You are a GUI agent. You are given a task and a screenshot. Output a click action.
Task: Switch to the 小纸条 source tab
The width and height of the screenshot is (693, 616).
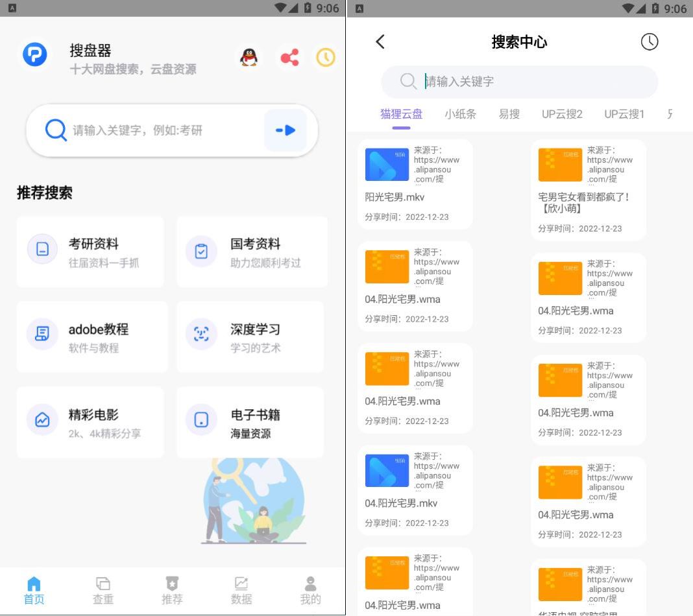[x=461, y=114]
